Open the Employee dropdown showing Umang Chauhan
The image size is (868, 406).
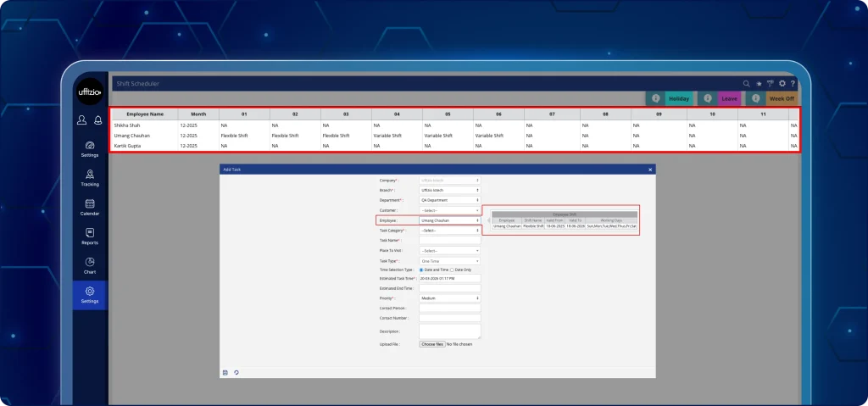(450, 220)
